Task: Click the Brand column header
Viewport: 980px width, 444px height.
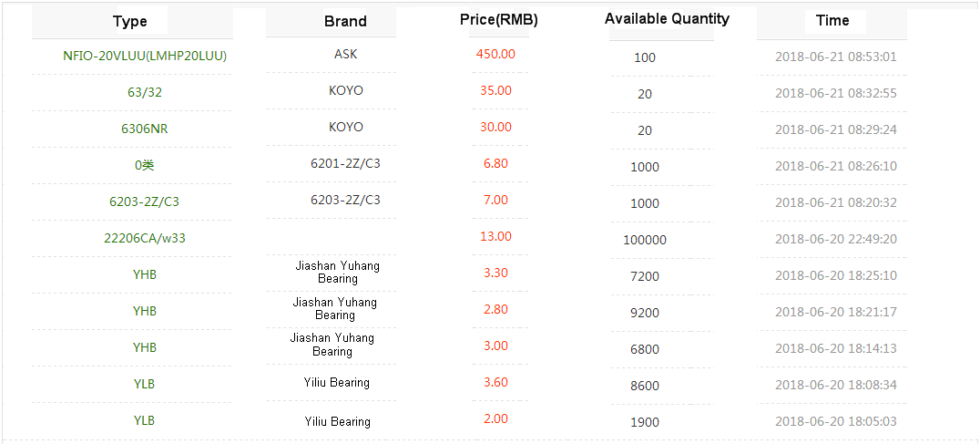Action: (x=345, y=22)
